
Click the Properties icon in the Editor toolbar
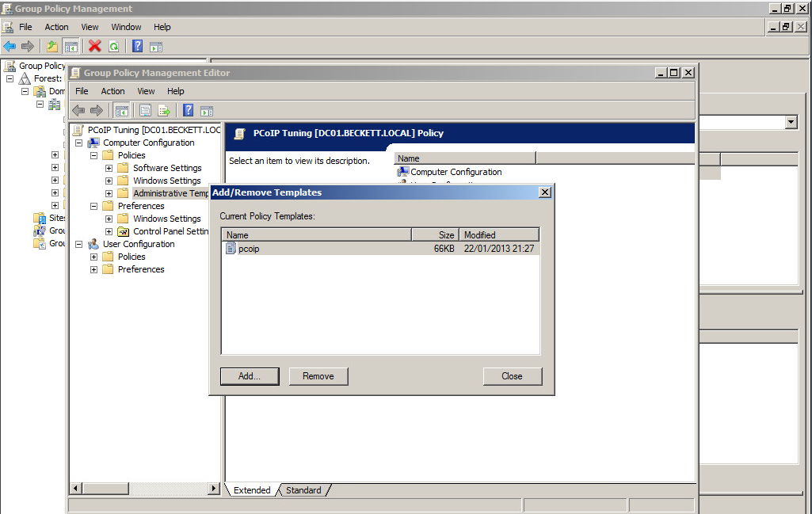point(146,110)
